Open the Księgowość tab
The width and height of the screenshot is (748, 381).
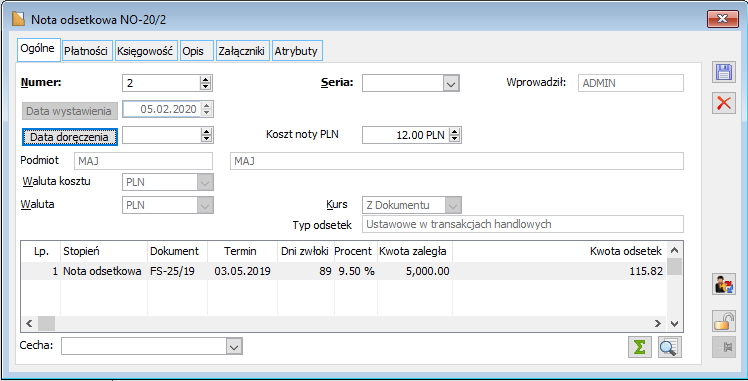(x=145, y=51)
